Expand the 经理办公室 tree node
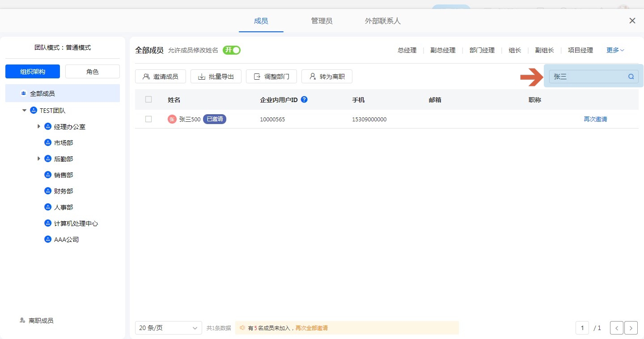 coord(39,127)
